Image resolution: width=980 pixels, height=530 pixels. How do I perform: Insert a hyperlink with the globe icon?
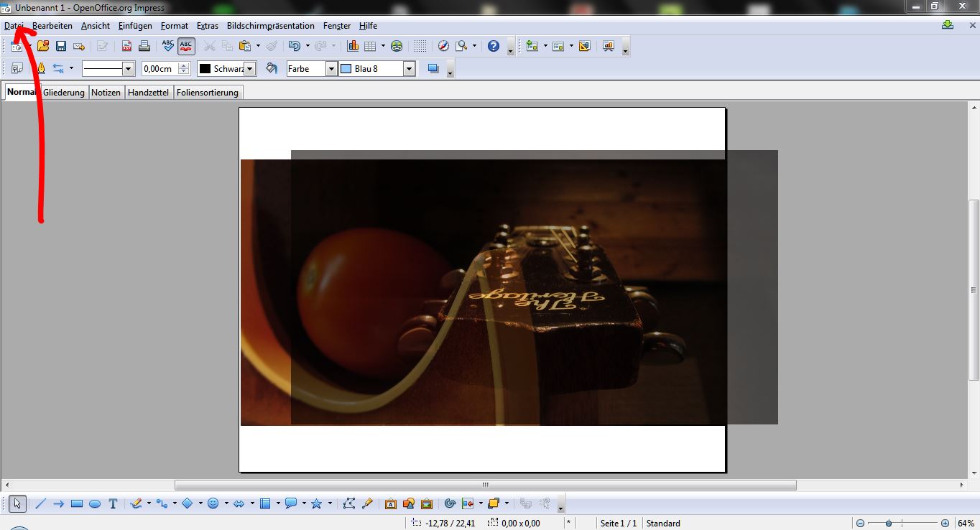coord(397,46)
